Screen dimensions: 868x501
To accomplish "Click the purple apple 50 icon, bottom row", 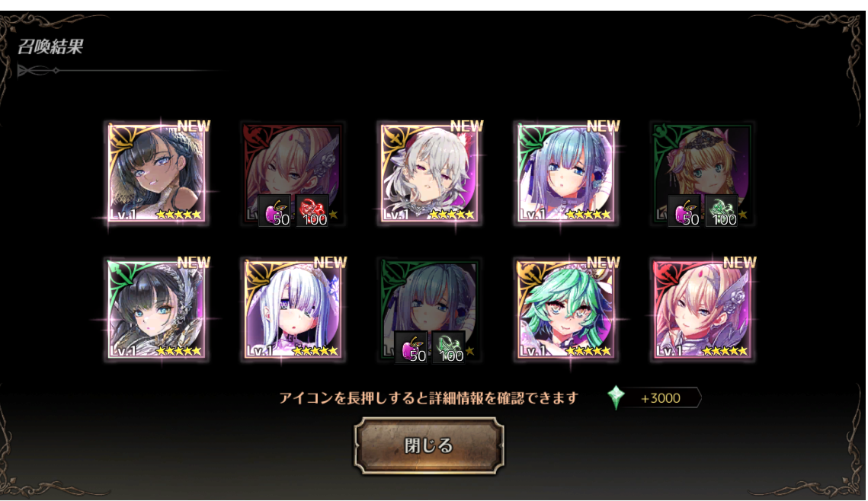I will (412, 347).
